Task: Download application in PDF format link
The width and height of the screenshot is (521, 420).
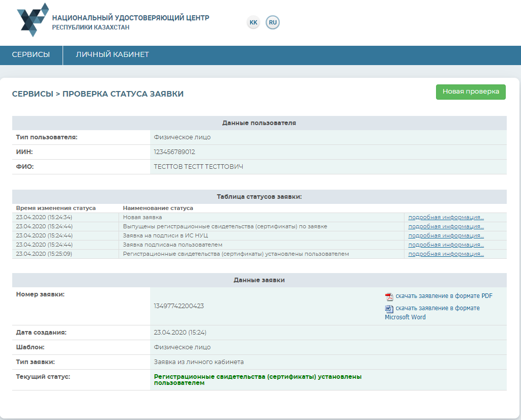Action: (x=444, y=296)
